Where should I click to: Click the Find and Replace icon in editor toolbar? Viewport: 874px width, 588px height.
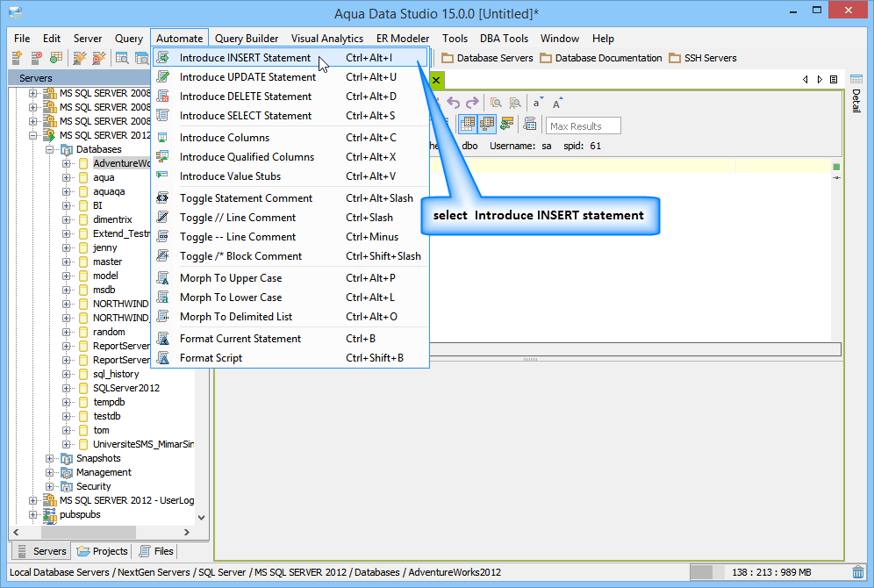click(x=515, y=103)
